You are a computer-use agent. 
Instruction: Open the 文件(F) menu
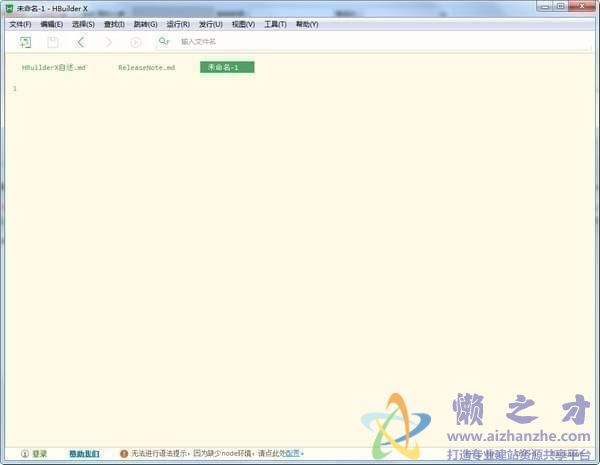coord(20,24)
